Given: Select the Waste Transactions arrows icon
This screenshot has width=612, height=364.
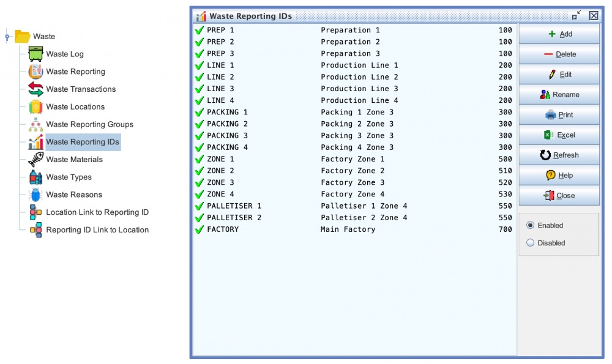Looking at the screenshot, I should click(x=35, y=89).
